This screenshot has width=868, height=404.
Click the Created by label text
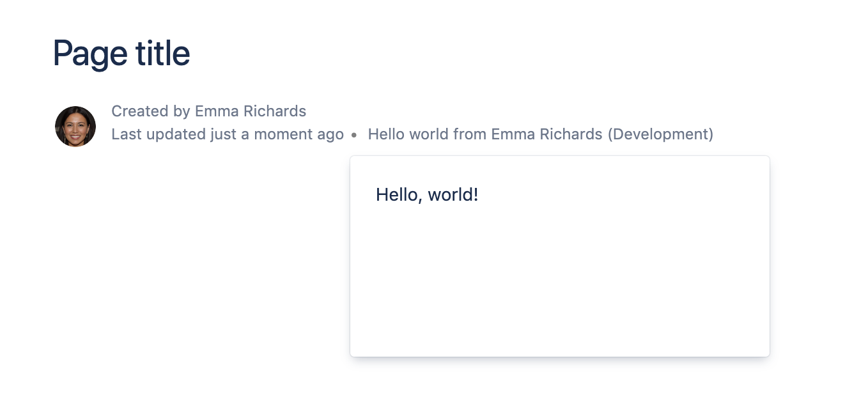pyautogui.click(x=152, y=111)
